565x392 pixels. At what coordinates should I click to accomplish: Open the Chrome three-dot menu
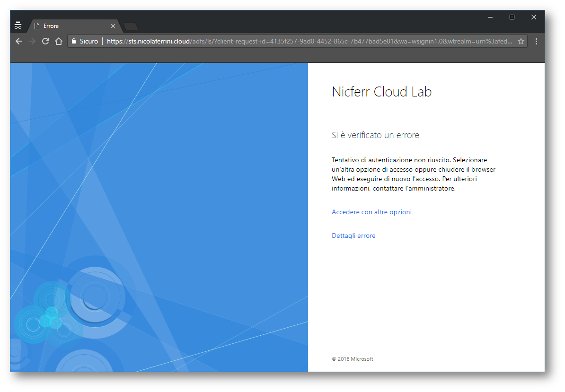click(x=536, y=42)
